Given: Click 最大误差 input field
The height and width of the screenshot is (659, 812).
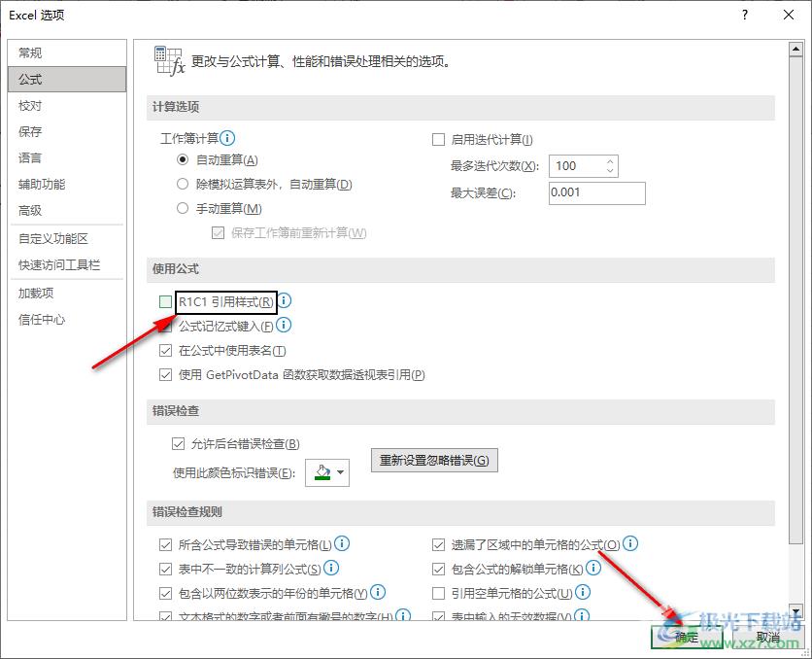Looking at the screenshot, I should click(597, 192).
